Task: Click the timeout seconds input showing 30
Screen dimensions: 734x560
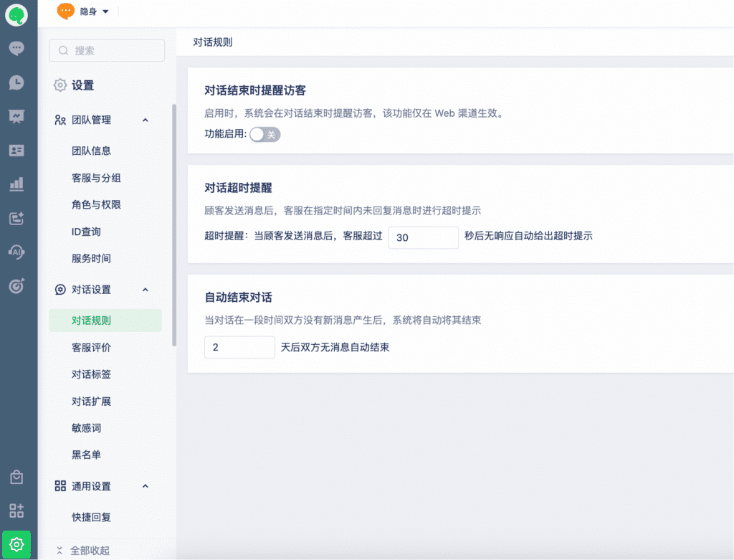Action: point(422,237)
